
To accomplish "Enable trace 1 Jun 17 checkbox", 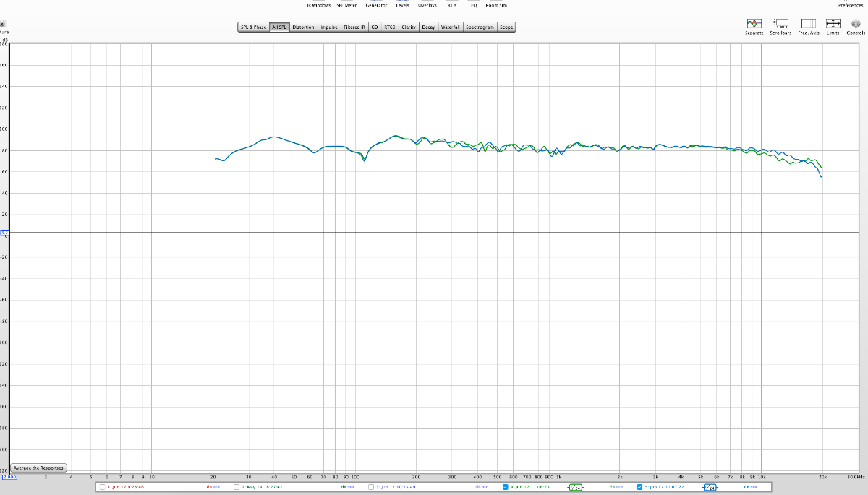I will [102, 487].
